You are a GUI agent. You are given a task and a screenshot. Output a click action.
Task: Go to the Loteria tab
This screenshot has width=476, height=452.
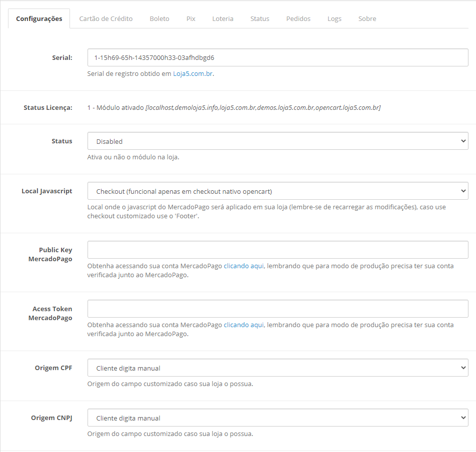pos(222,19)
